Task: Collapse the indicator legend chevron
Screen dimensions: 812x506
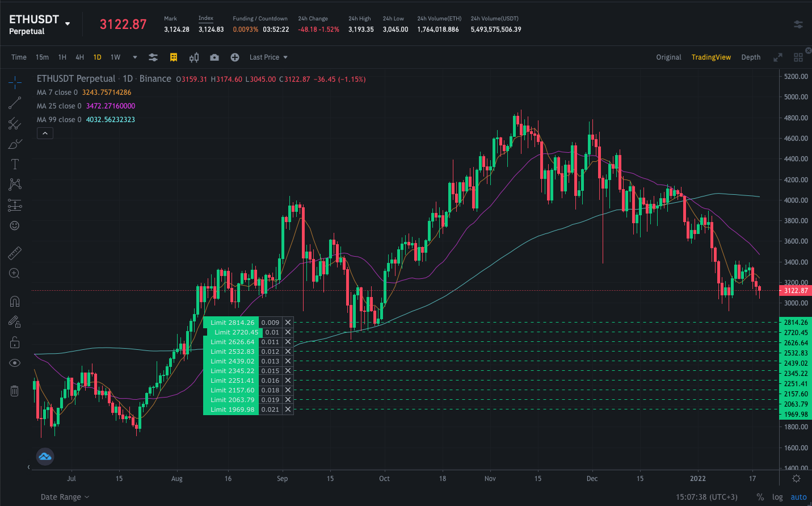Action: tap(45, 133)
